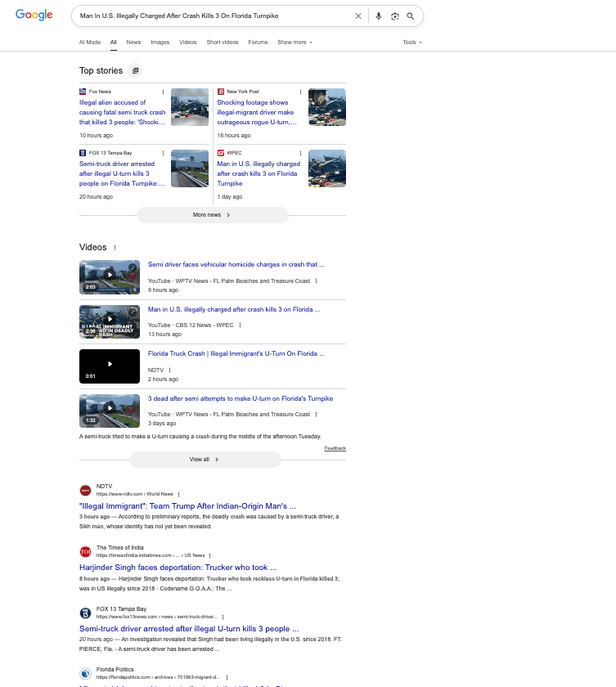The width and height of the screenshot is (616, 687).
Task: Click the NDTV site favicon
Action: point(85,490)
